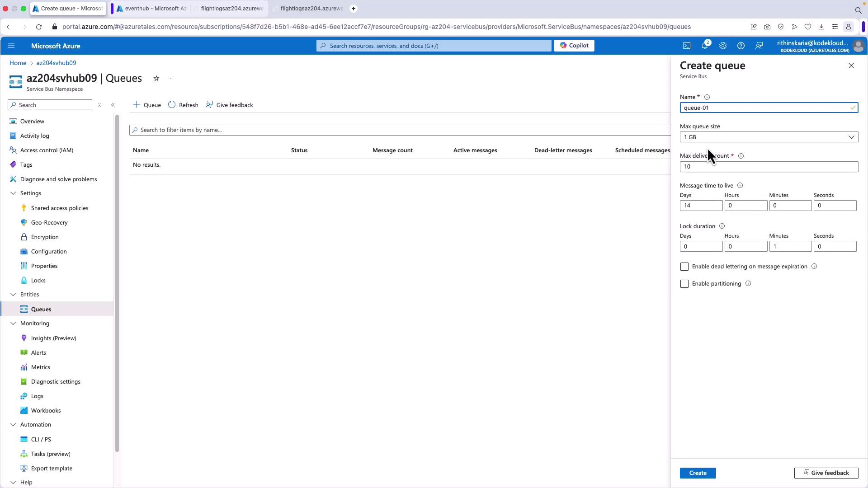Open the Cloud Shell icon in header
Image resolution: width=868 pixels, height=488 pixels.
tap(686, 46)
